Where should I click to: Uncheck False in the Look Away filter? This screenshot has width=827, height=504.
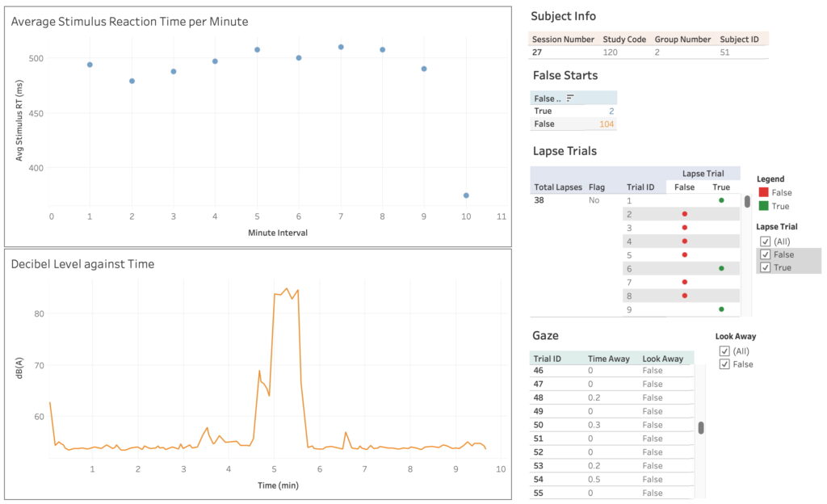coord(724,364)
